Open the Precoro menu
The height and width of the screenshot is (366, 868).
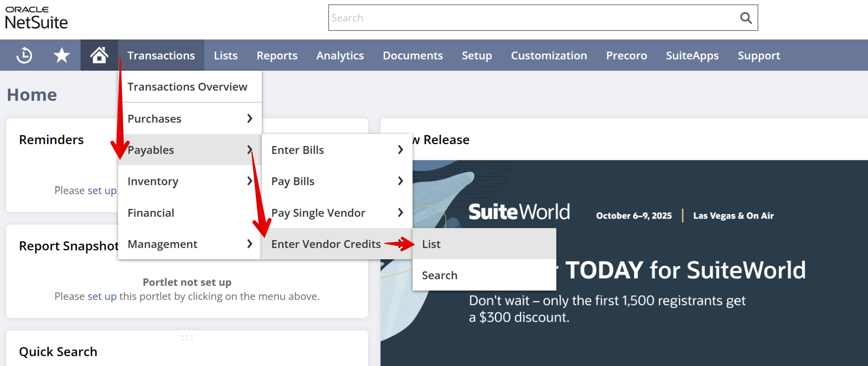tap(626, 55)
